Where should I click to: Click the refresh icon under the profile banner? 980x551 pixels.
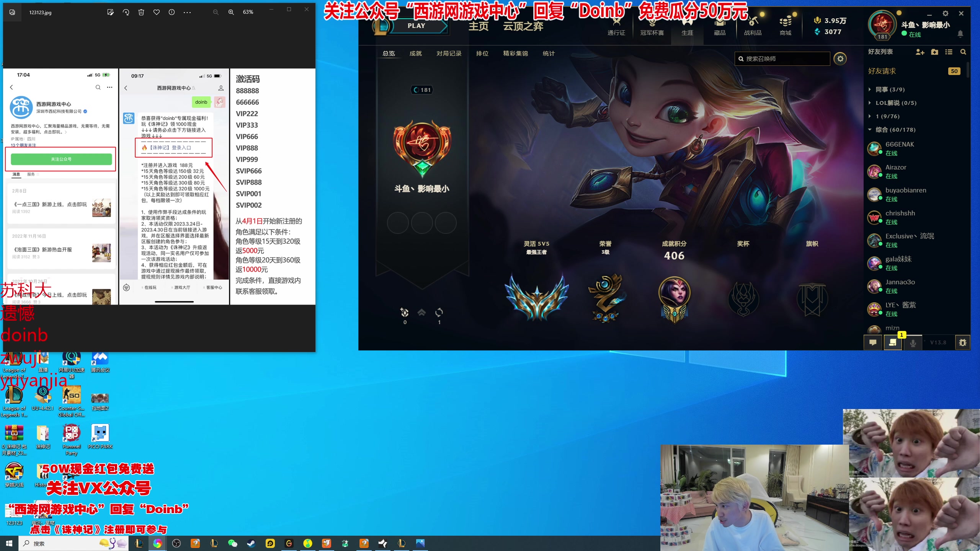439,313
